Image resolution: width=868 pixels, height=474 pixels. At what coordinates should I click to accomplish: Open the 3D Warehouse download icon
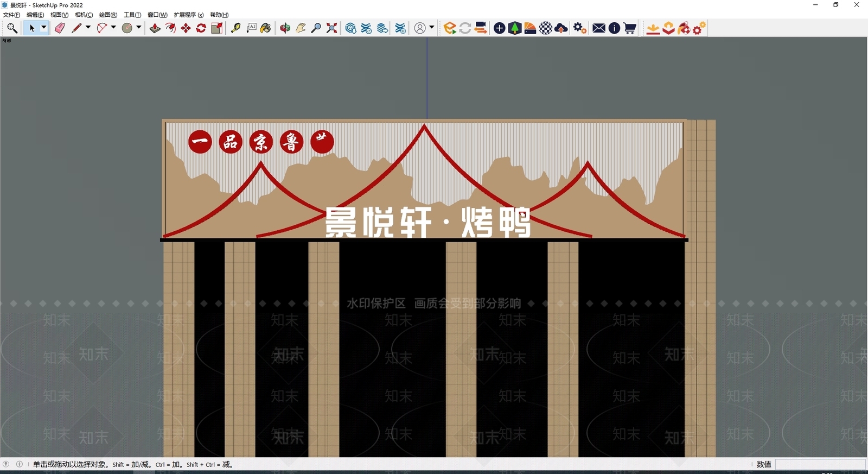click(x=350, y=28)
